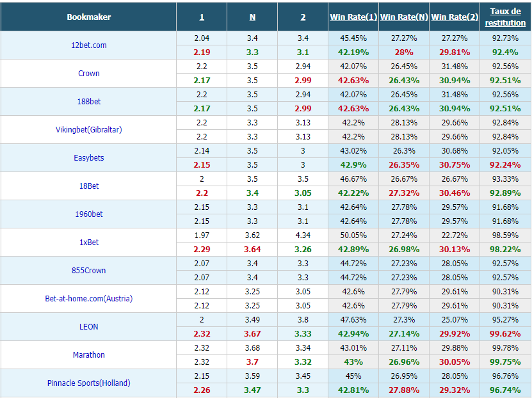The height and width of the screenshot is (398, 532).
Task: Open 1960bet bookmaker link
Action: pyautogui.click(x=88, y=214)
